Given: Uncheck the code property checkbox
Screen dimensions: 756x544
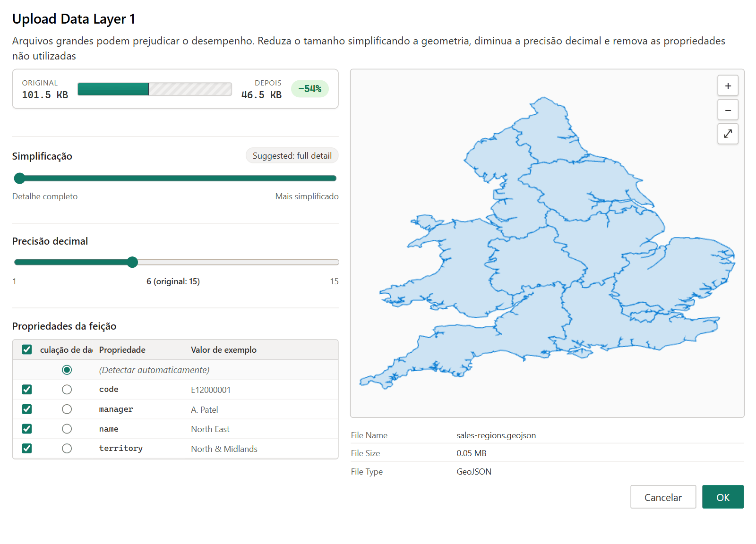Looking at the screenshot, I should (x=27, y=390).
